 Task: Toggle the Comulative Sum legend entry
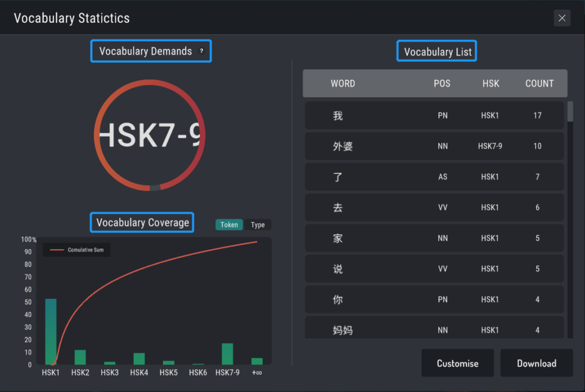[77, 249]
